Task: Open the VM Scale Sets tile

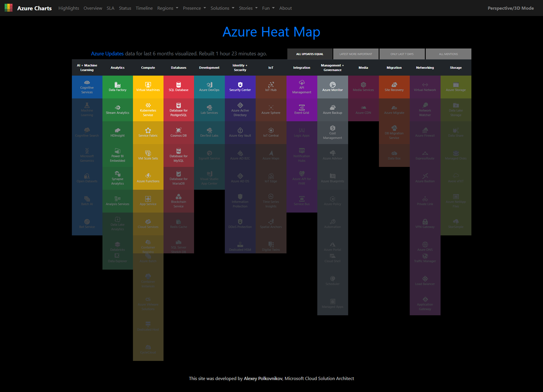Action: coord(148,155)
